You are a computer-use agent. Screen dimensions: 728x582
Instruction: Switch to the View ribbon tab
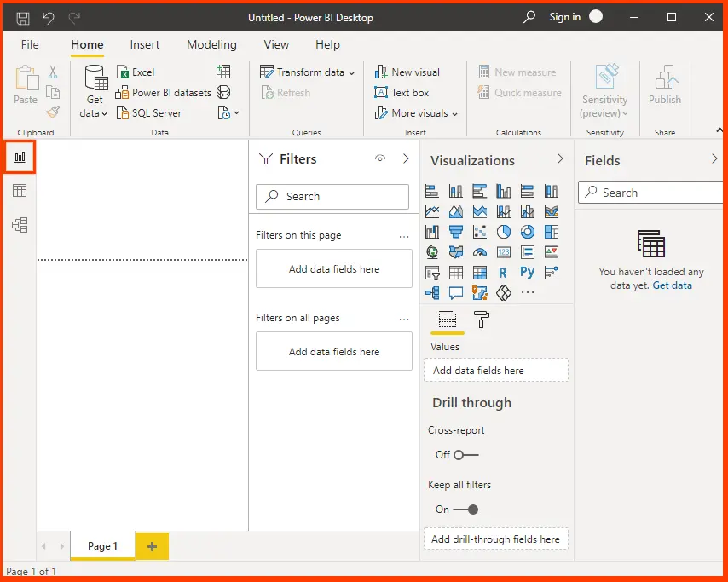click(x=276, y=44)
